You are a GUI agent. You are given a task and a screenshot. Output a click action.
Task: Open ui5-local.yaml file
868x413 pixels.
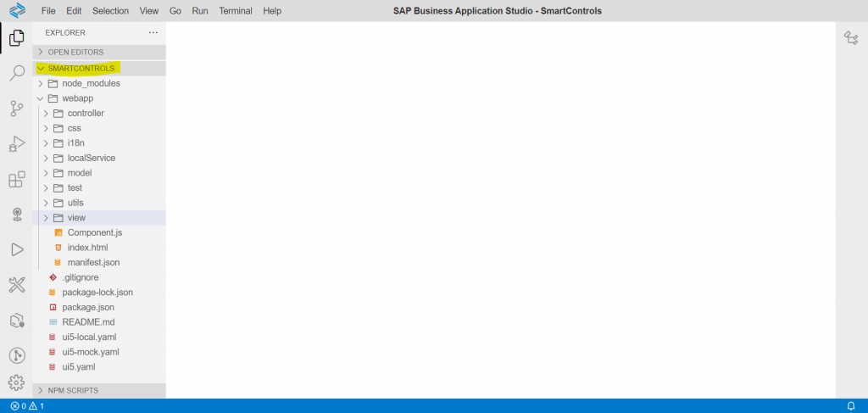pos(99,338)
